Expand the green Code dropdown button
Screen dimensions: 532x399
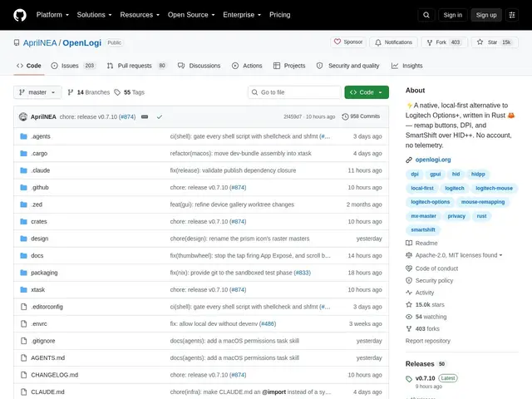click(367, 92)
